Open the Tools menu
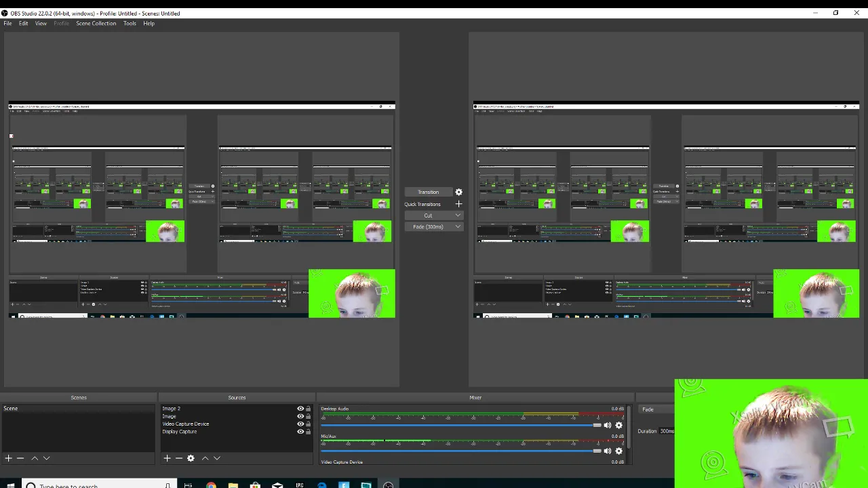 click(x=130, y=24)
